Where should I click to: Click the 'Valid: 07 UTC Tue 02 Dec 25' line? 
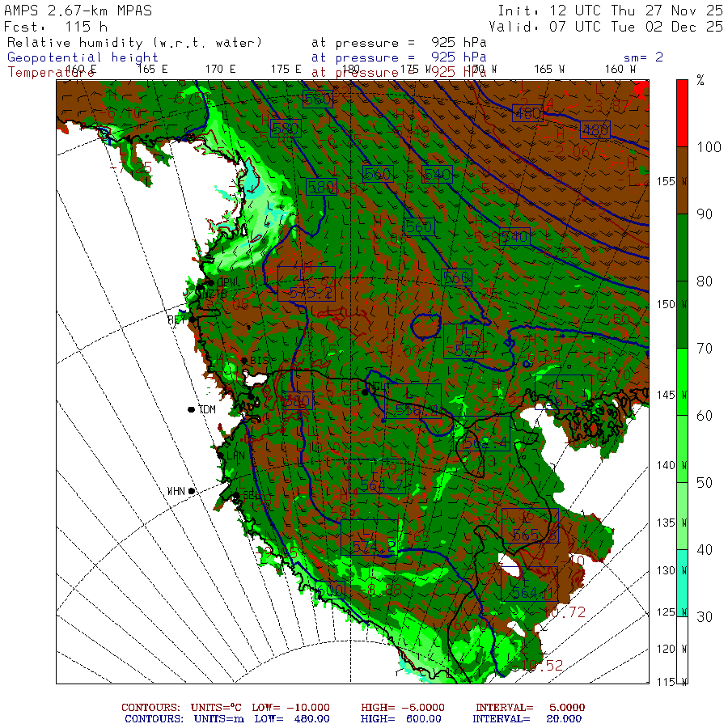605,27
